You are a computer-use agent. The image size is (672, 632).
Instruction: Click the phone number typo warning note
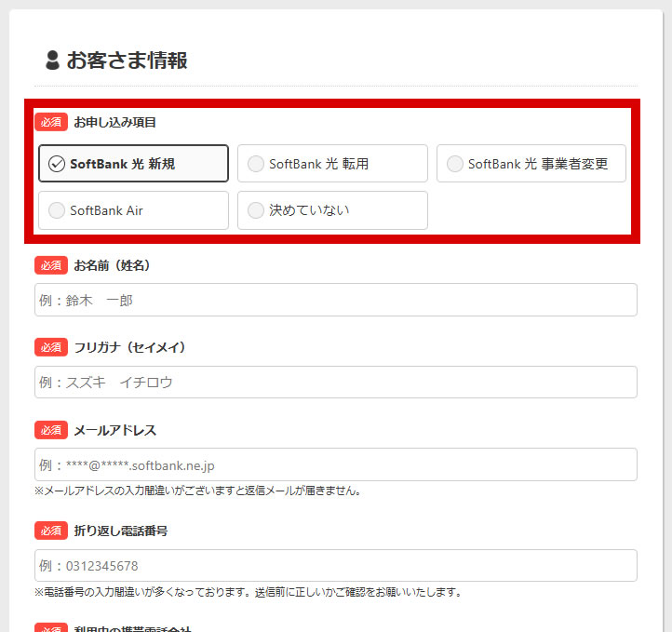(x=248, y=592)
